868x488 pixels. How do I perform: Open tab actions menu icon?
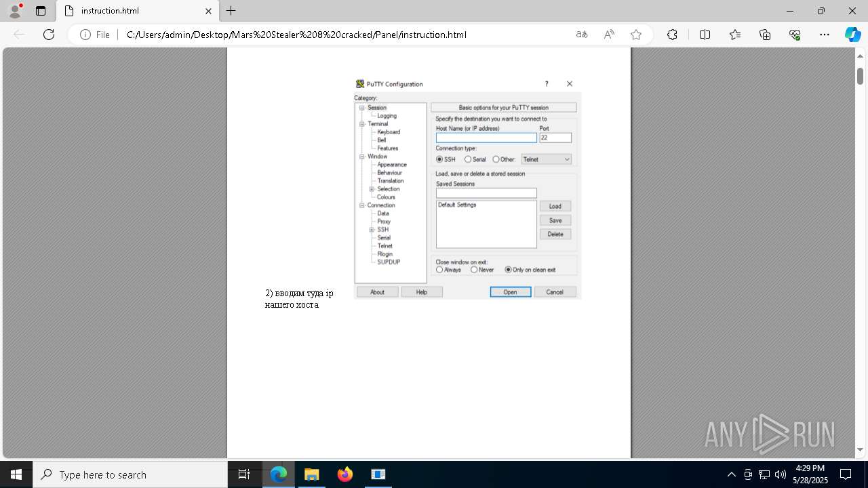tap(41, 11)
